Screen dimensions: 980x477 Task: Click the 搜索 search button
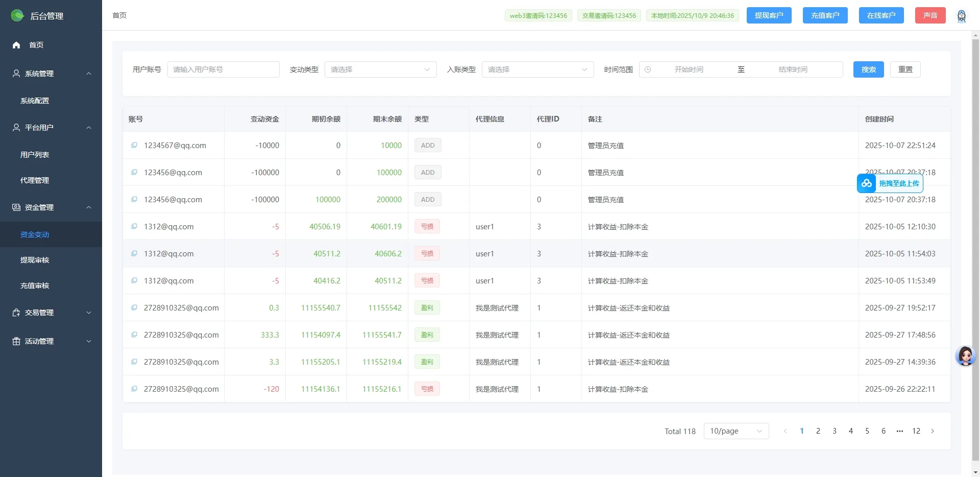868,69
